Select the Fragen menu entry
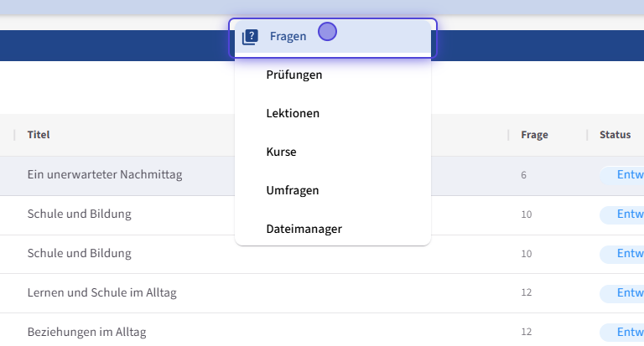Viewport: 644px width, 346px height. coord(288,37)
